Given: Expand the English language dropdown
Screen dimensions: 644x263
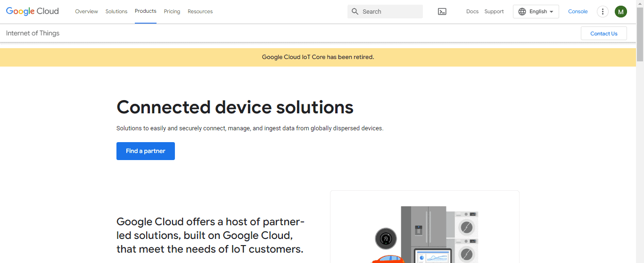Looking at the screenshot, I should [536, 11].
